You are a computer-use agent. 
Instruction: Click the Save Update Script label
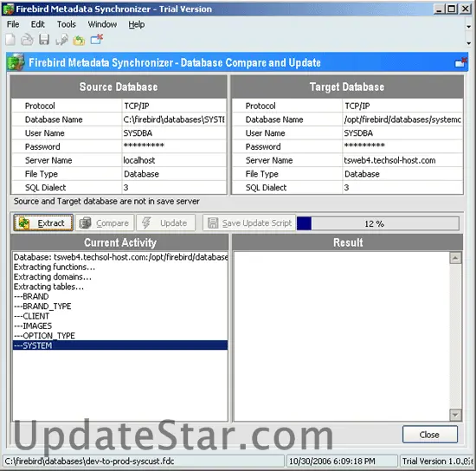(x=257, y=223)
